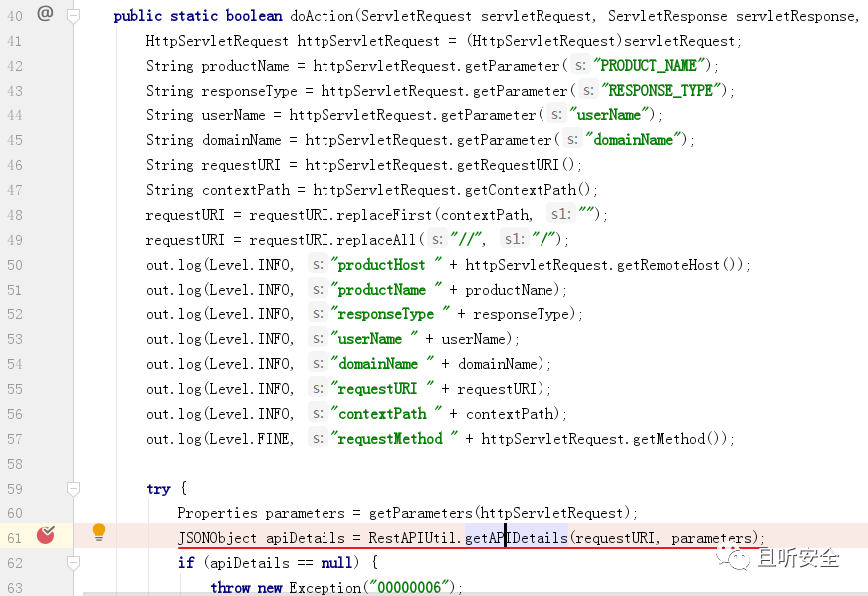Collapse the try block fold on line 59
The height and width of the screenshot is (596, 868).
(73, 489)
